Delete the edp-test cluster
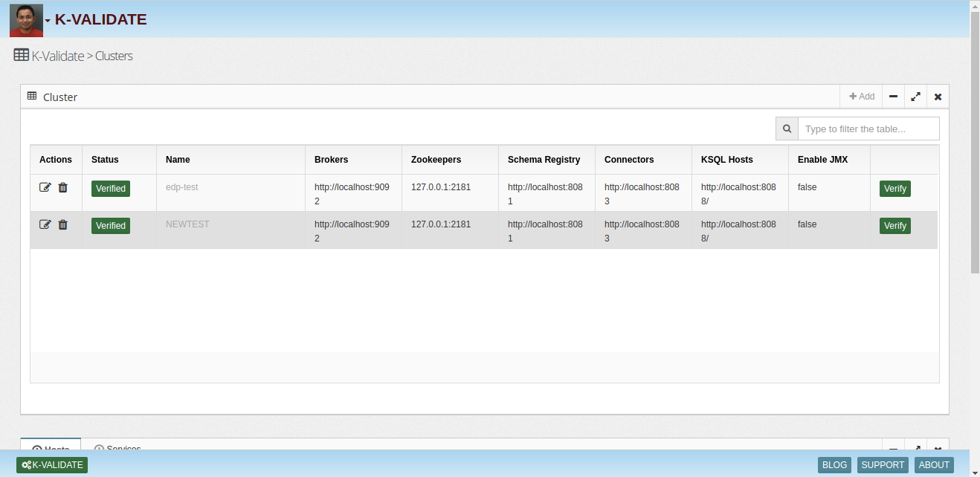Screen dimensions: 980x477 (x=63, y=188)
